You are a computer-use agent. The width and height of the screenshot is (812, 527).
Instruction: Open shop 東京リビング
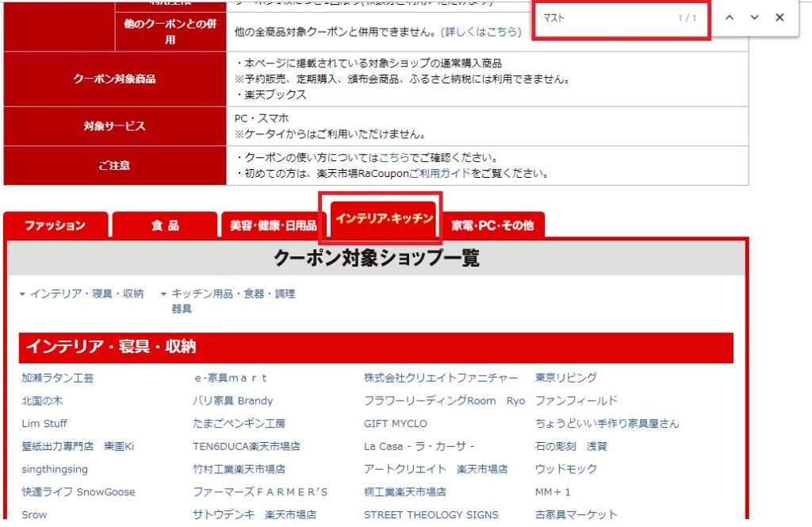[x=566, y=378]
